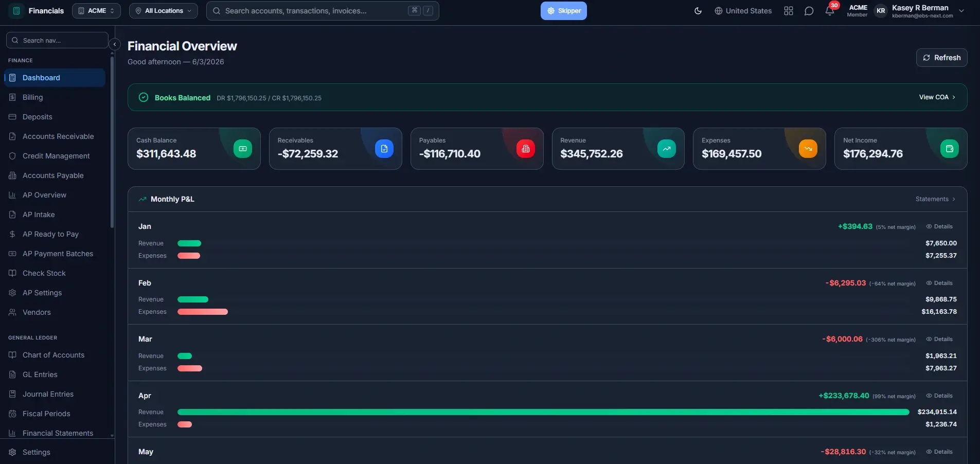Click the Apr +$233,678.40 net amount
980x464 pixels.
[x=844, y=396]
